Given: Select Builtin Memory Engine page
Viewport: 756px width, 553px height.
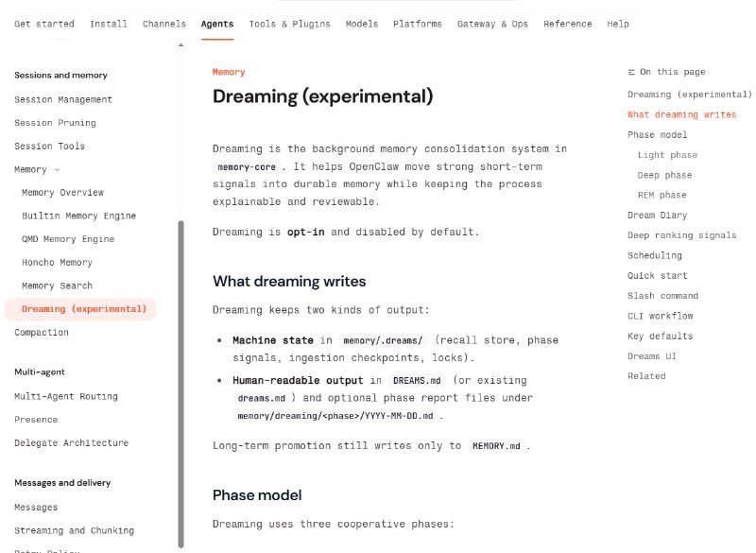Looking at the screenshot, I should [x=78, y=216].
